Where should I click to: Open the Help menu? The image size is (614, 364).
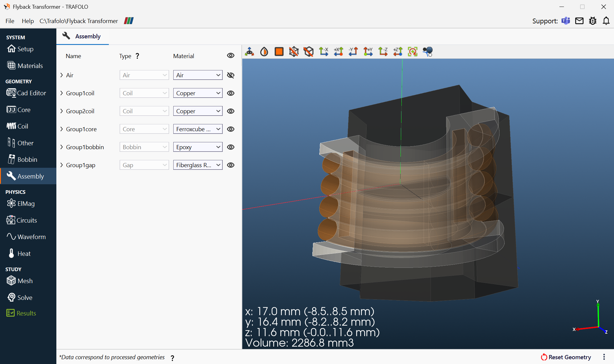pyautogui.click(x=28, y=21)
